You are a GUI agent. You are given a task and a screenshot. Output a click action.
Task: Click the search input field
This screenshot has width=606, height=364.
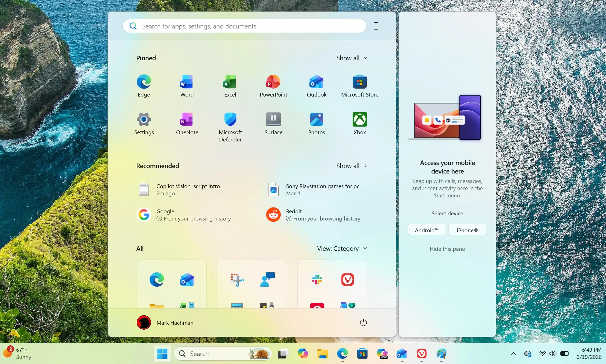[x=244, y=26]
